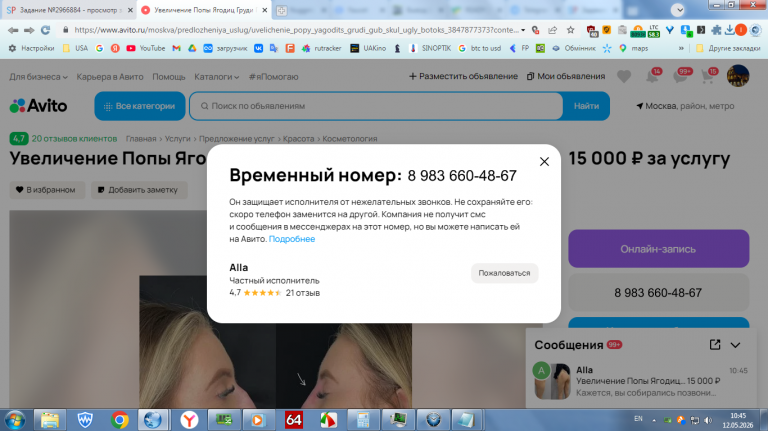
Task: Click Разместить объявление
Action: (x=463, y=76)
